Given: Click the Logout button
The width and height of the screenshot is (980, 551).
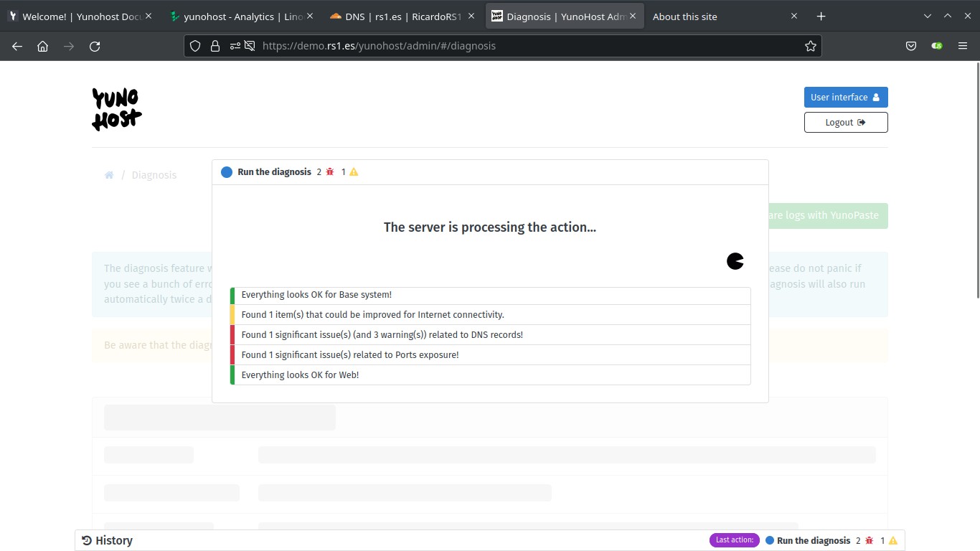Looking at the screenshot, I should pyautogui.click(x=845, y=123).
